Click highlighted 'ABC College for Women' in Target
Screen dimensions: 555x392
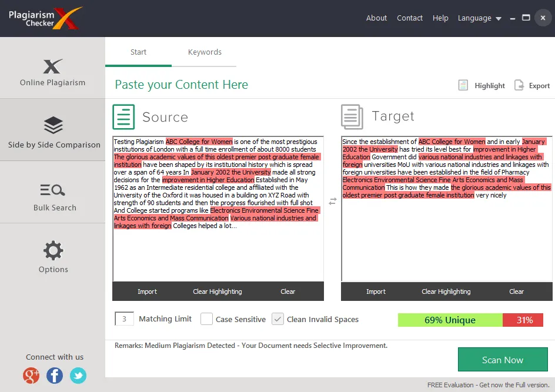(452, 142)
